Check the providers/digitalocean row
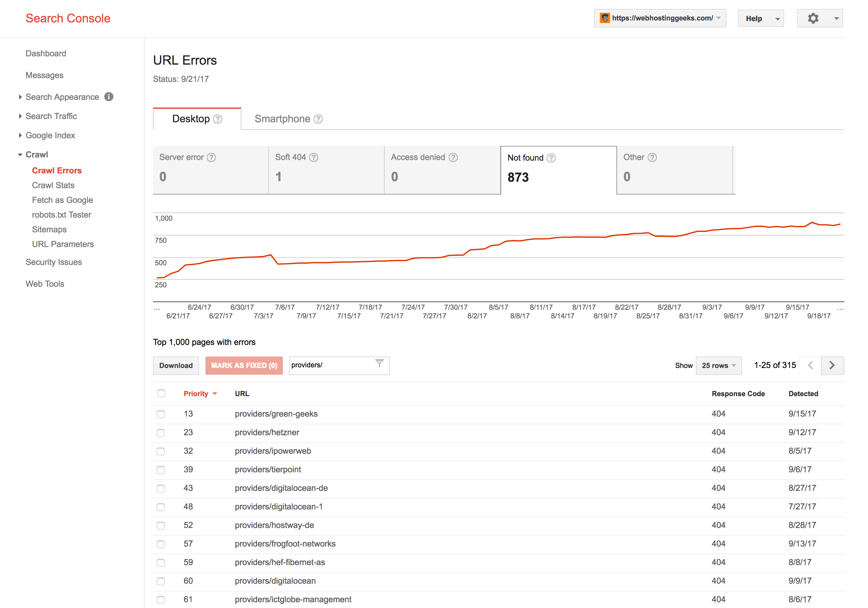This screenshot has height=608, width=868. (161, 581)
